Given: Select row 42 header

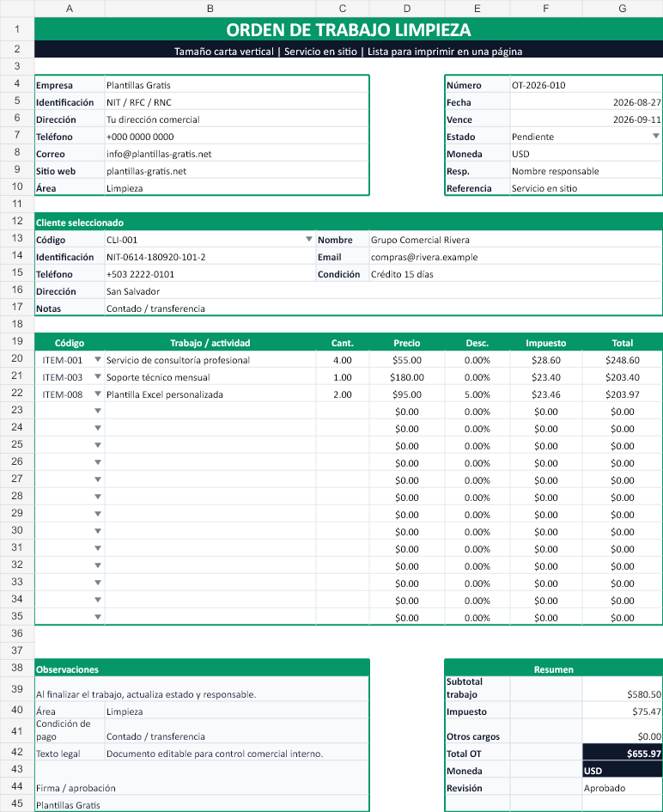Looking at the screenshot, I should click(17, 752).
